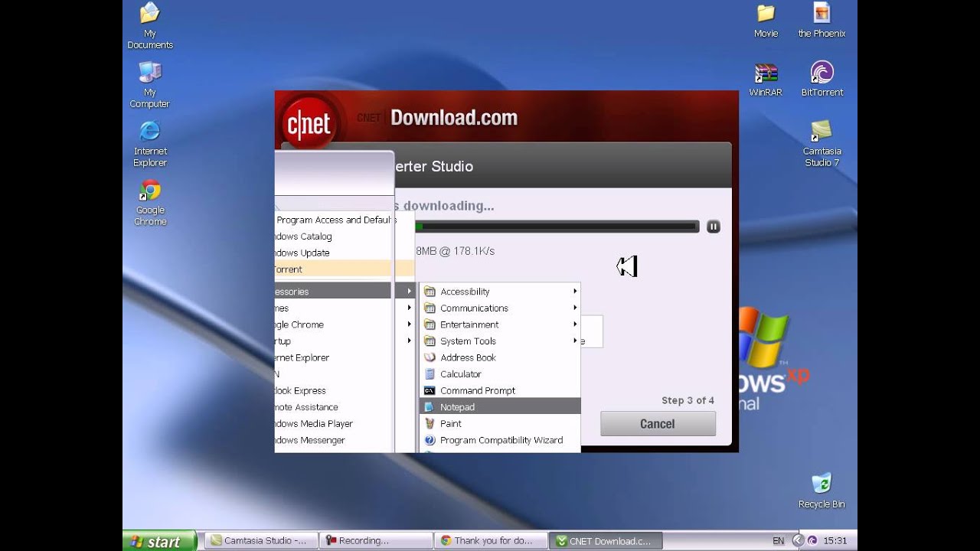Launch WinRAR desktop shortcut

click(x=766, y=80)
